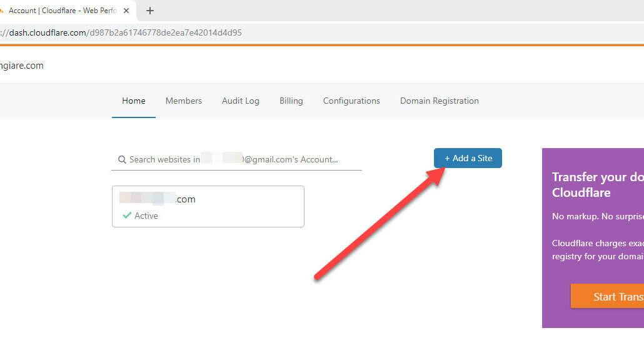This screenshot has height=358, width=644.
Task: Click the Search websites input field
Action: tap(238, 160)
